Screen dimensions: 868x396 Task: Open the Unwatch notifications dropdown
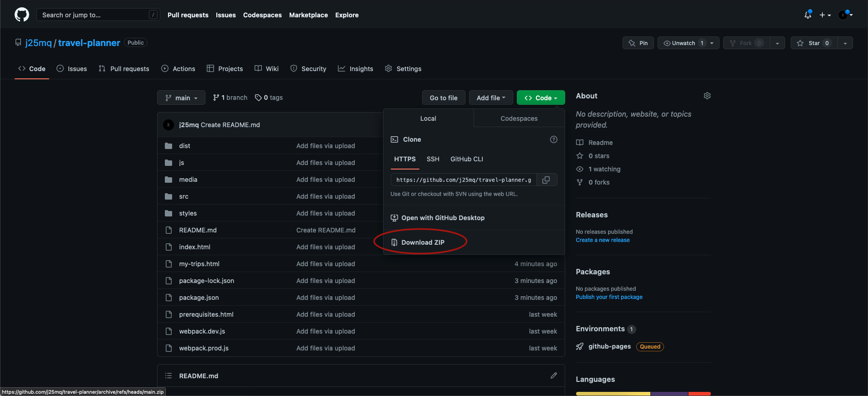tap(689, 43)
